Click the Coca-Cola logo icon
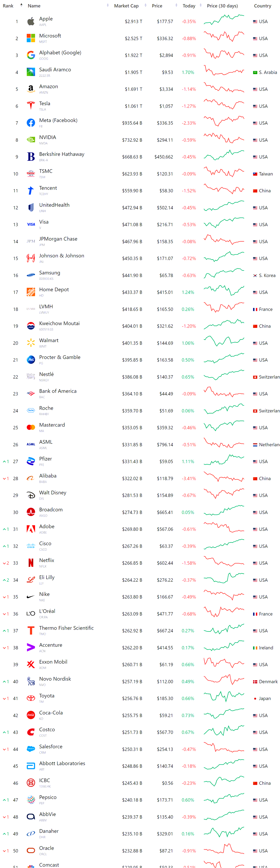Image resolution: width=280 pixels, height=868 pixels. click(31, 715)
